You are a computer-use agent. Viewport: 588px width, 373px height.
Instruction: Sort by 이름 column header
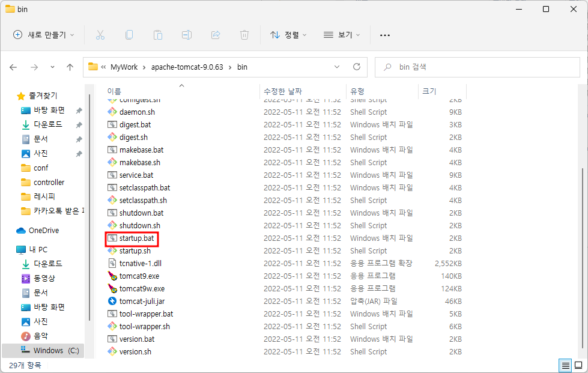114,91
